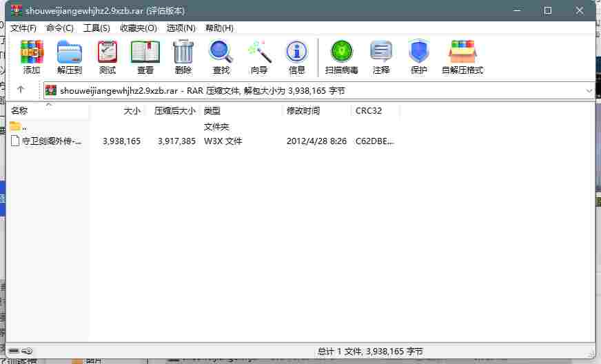Click the Delete (删除) trash icon

click(x=183, y=57)
